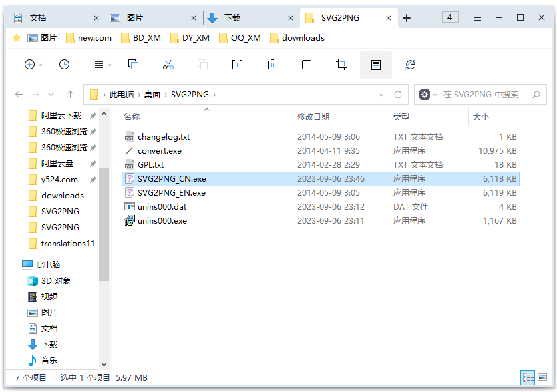Switch to thumbnail view icon in status bar
The height and width of the screenshot is (392, 557).
(x=542, y=377)
